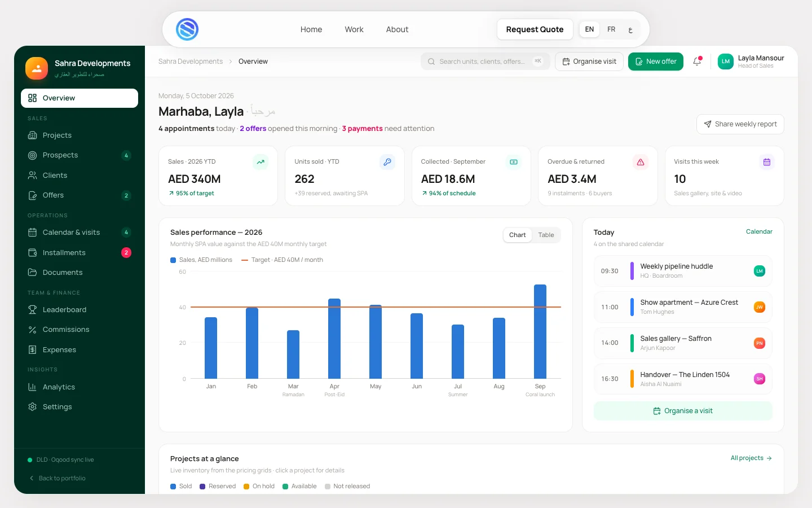Click the JW badge on Show apartment event
This screenshot has width=812, height=508.
tap(760, 307)
